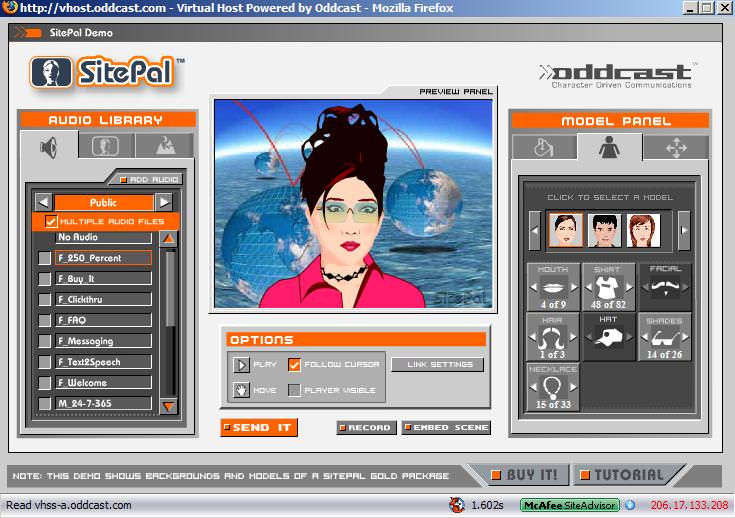Enable the Player Visible checkbox
Viewport: 735px width, 518px height.
[294, 390]
